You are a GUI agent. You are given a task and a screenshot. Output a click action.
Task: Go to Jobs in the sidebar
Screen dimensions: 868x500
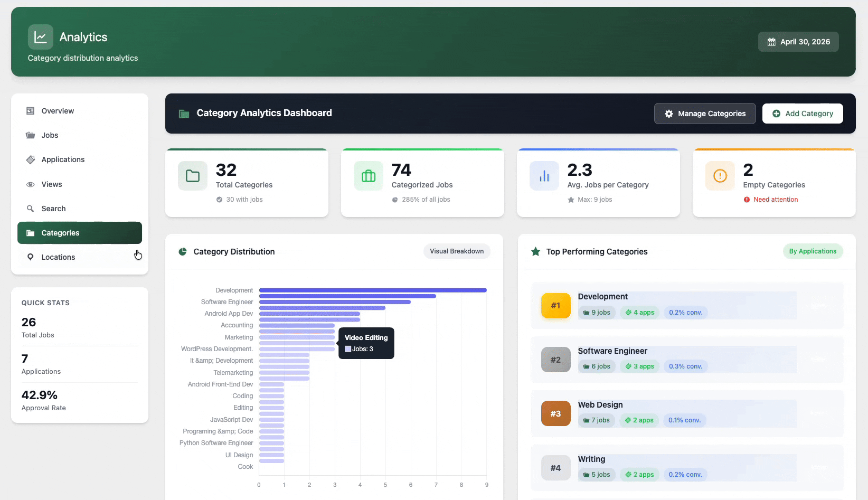(50, 135)
